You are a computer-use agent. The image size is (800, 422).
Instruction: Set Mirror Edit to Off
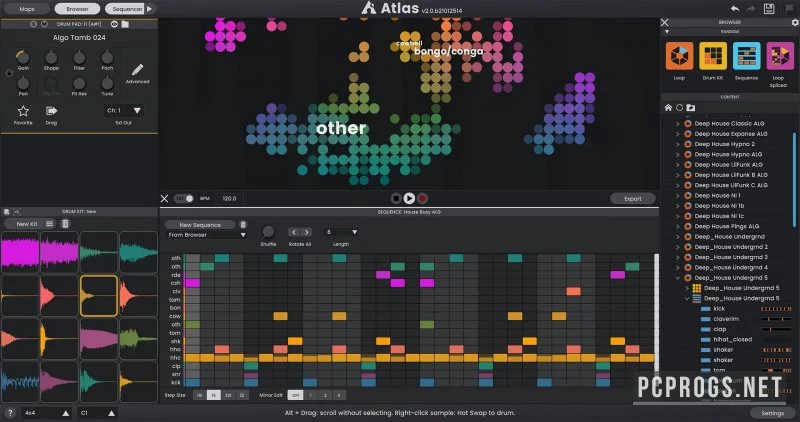click(x=295, y=395)
